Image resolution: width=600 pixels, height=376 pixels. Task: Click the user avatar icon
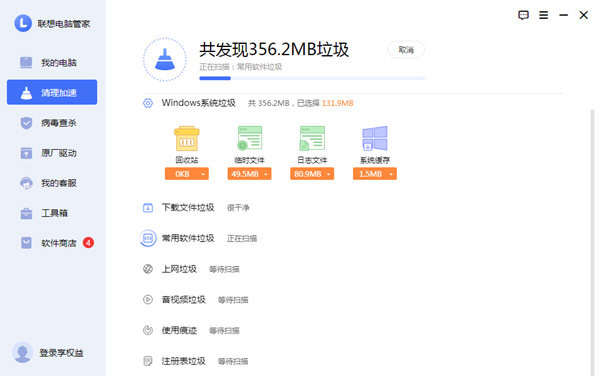click(x=23, y=352)
